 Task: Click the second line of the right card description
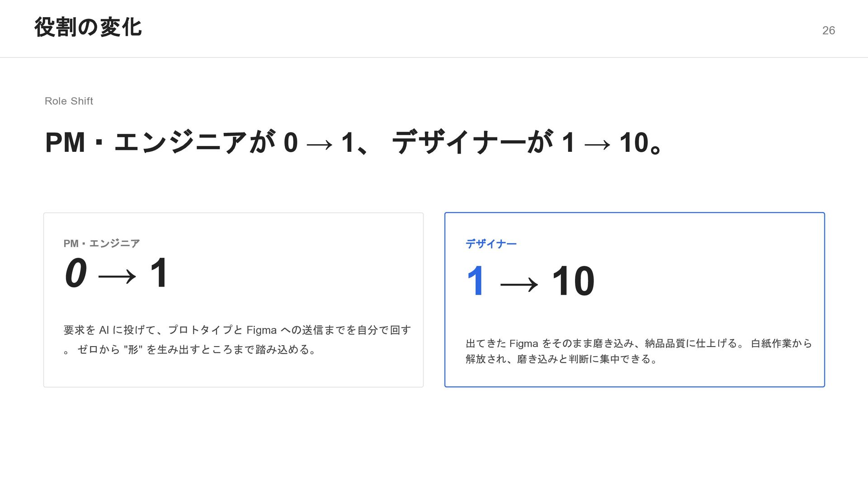click(561, 359)
